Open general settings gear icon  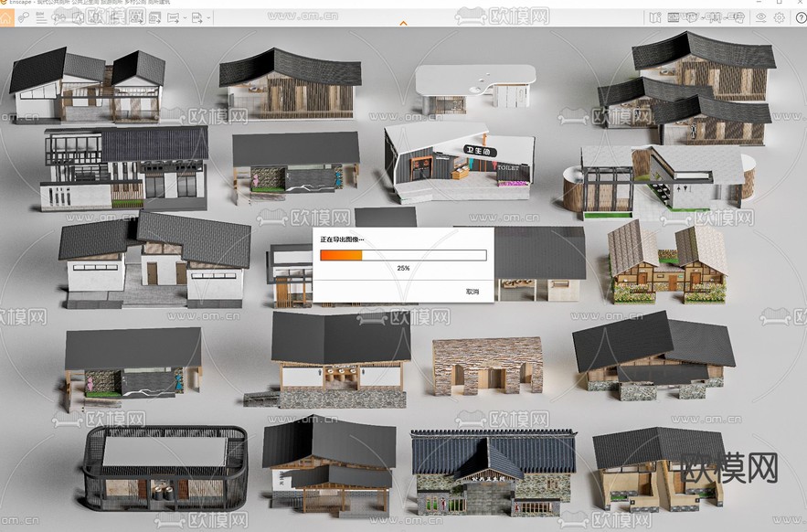pyautogui.click(x=780, y=18)
